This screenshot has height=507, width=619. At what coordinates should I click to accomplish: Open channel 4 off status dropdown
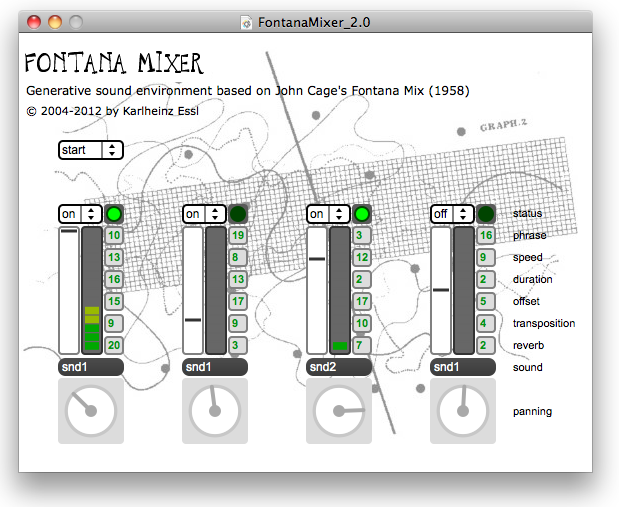click(x=452, y=214)
